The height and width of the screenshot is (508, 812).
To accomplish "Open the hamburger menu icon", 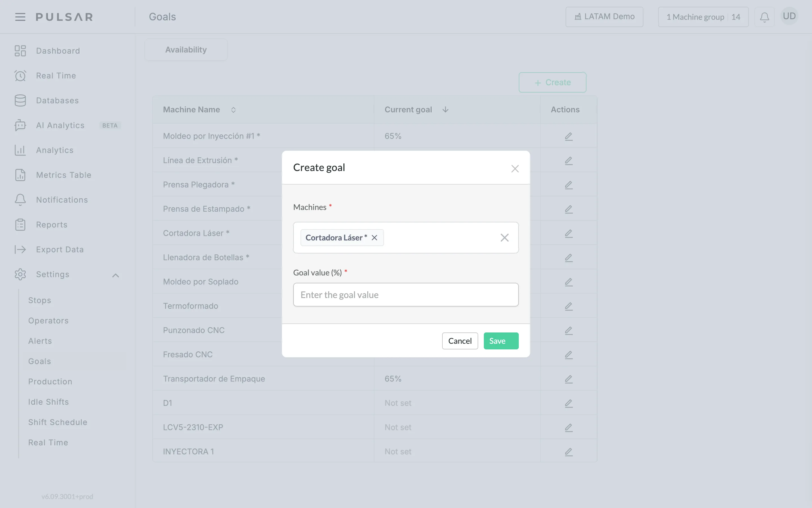I will pyautogui.click(x=20, y=17).
